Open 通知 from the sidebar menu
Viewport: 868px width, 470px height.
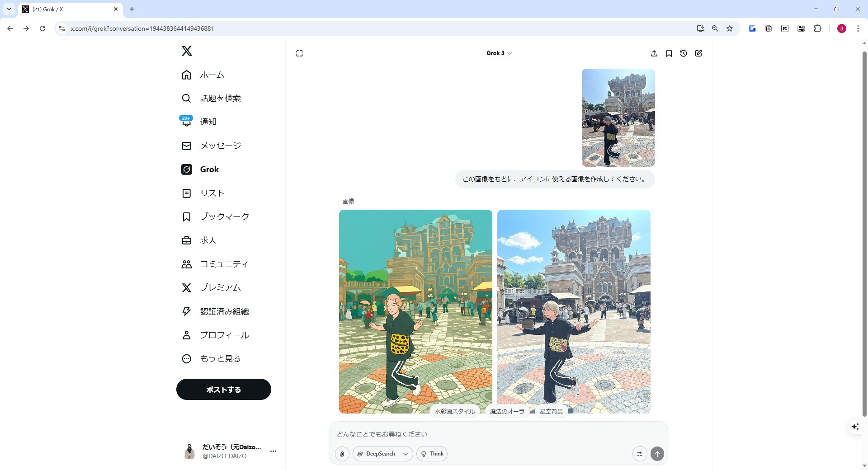(208, 122)
